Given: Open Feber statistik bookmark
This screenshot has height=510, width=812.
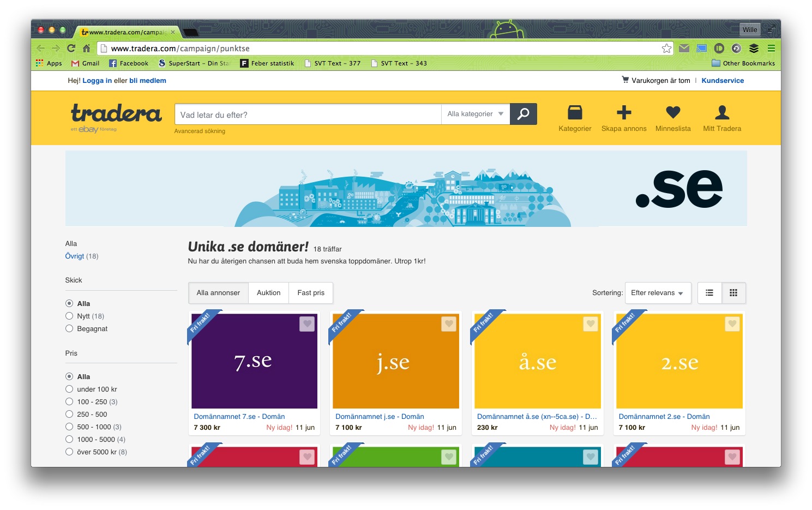Looking at the screenshot, I should pyautogui.click(x=267, y=63).
